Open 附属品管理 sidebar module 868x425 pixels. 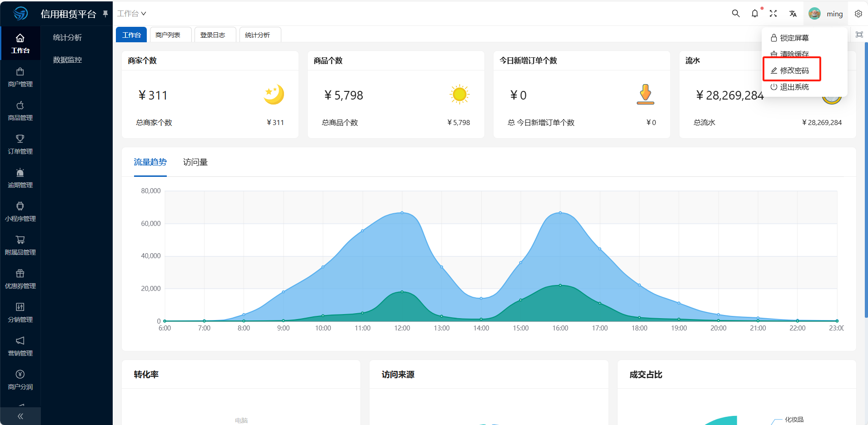tap(20, 245)
